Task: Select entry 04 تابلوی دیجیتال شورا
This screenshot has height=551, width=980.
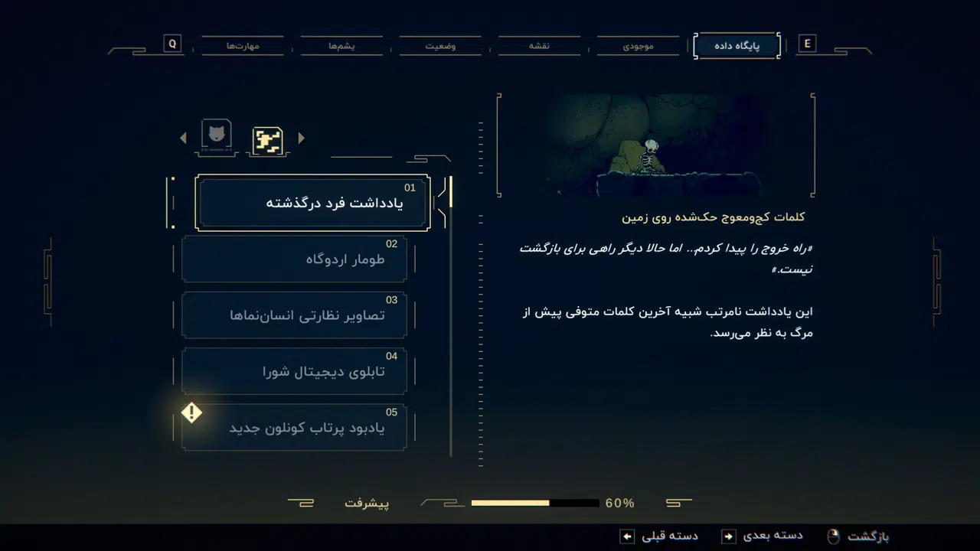Action: coord(294,371)
